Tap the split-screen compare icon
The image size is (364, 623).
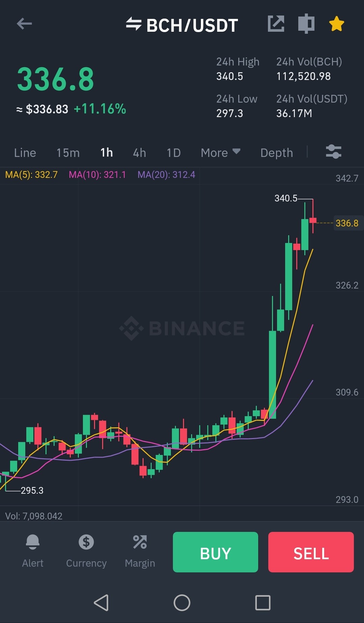click(306, 24)
